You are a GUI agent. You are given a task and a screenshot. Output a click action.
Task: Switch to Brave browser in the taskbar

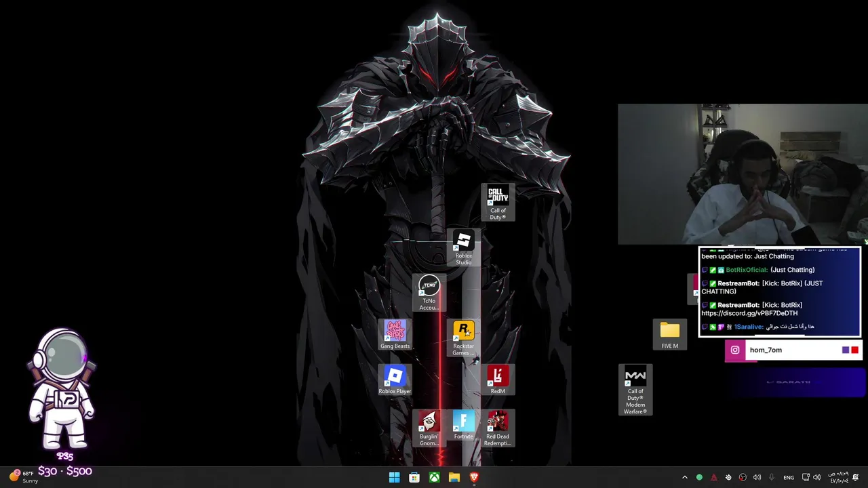pyautogui.click(x=474, y=477)
